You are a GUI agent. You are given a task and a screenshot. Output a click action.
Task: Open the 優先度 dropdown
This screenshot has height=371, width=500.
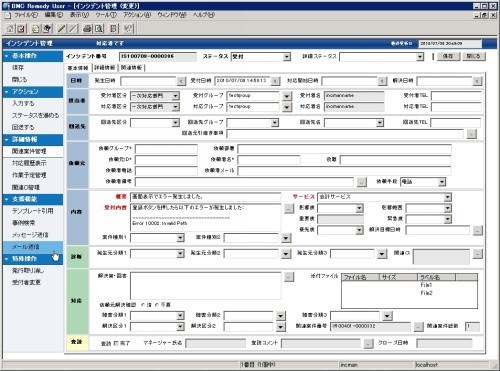[359, 230]
